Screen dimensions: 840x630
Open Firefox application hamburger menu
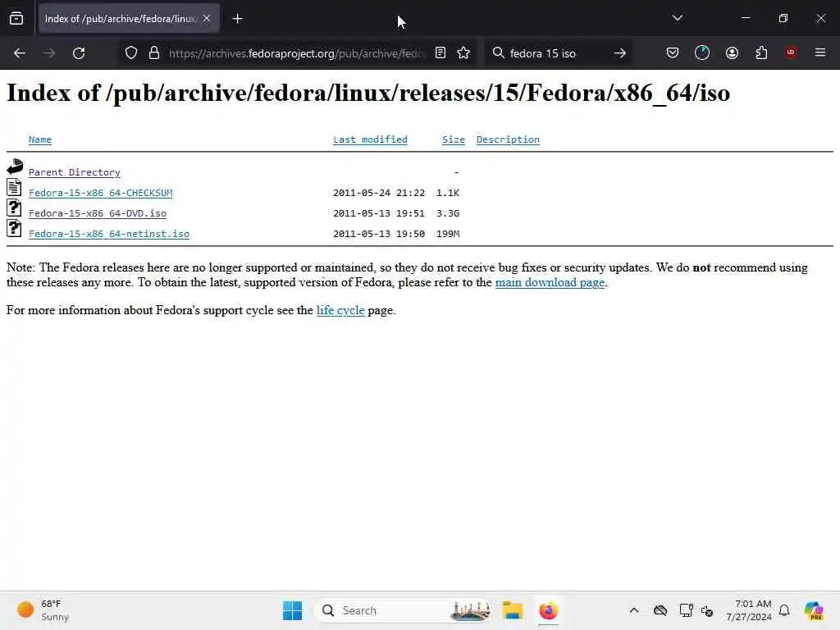[x=820, y=52]
